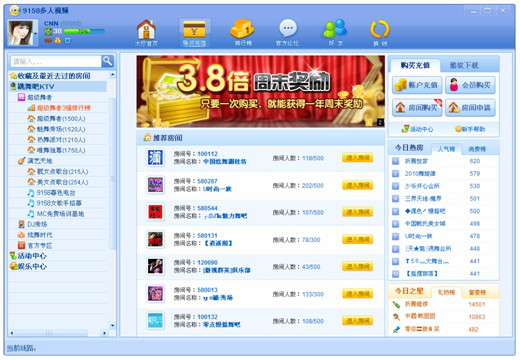The width and height of the screenshot is (520, 360).
Task: Switch to the 富豪榜 tab
Action: [477, 292]
